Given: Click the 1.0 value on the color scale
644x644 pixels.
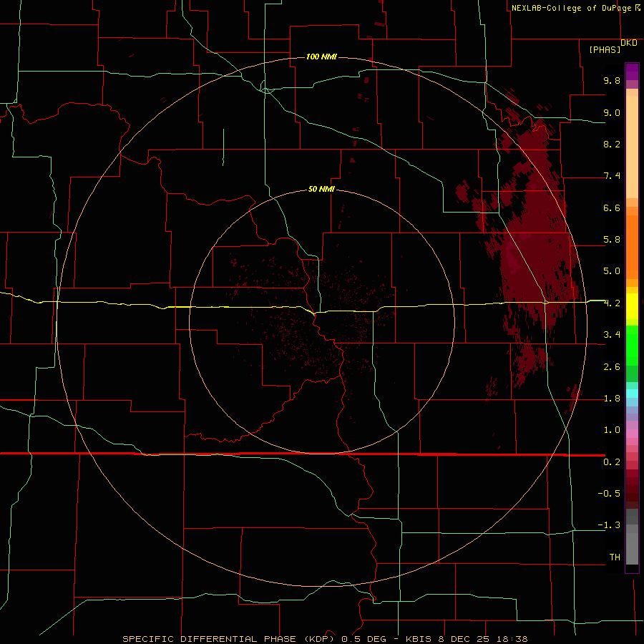Looking at the screenshot, I should 612,430.
